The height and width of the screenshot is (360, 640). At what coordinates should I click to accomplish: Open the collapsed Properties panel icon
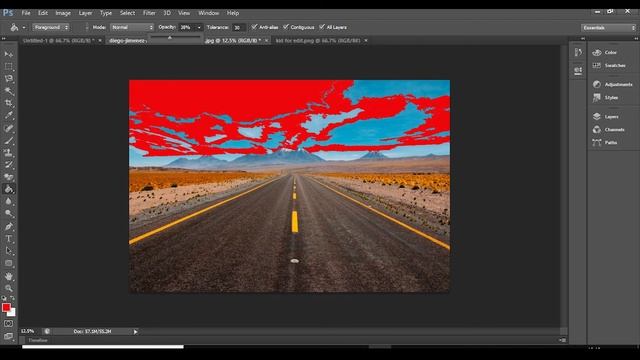click(578, 70)
